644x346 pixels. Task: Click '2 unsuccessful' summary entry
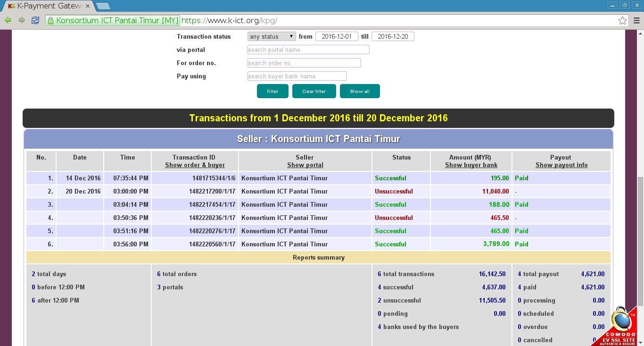(399, 300)
